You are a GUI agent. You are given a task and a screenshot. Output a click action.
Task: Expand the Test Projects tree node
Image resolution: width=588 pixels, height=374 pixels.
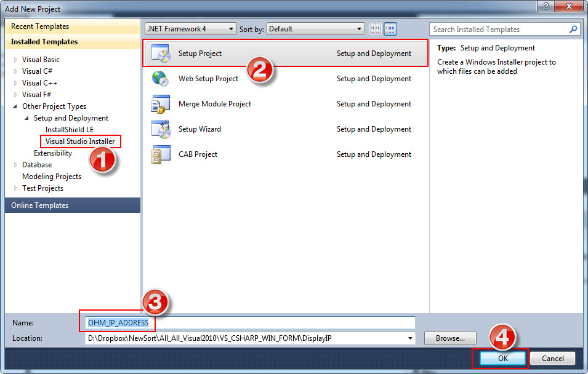(15, 188)
